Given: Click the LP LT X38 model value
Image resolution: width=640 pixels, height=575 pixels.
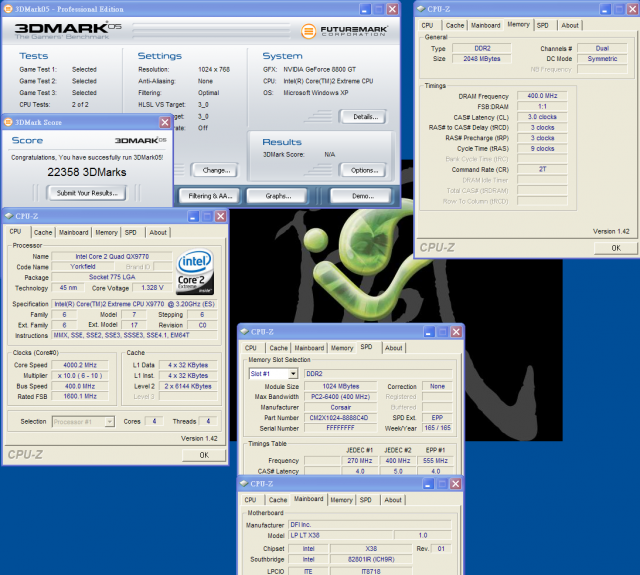Looking at the screenshot, I should (341, 535).
